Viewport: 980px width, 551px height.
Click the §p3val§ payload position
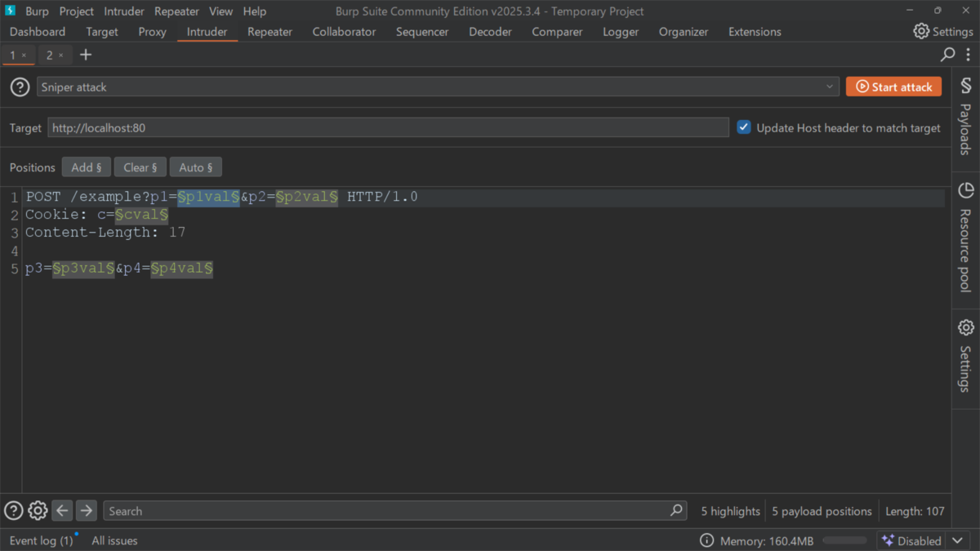[x=83, y=268]
